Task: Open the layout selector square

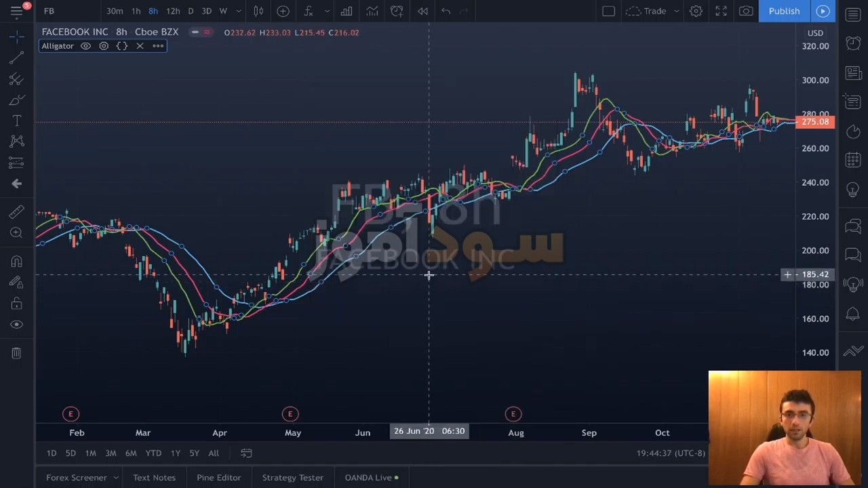Action: 608,11
